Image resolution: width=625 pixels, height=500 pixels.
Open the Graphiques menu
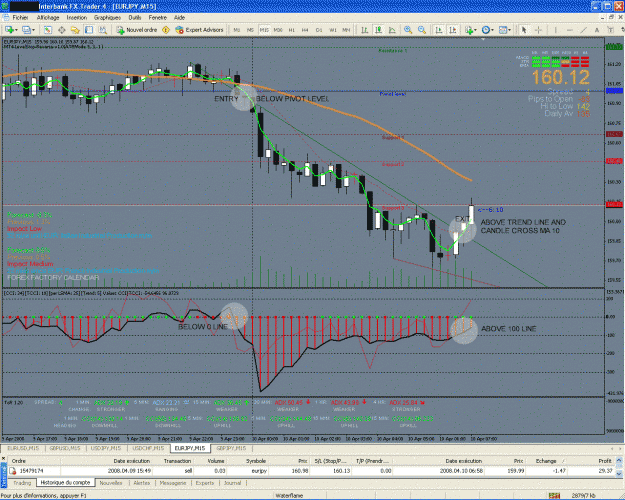click(x=107, y=18)
